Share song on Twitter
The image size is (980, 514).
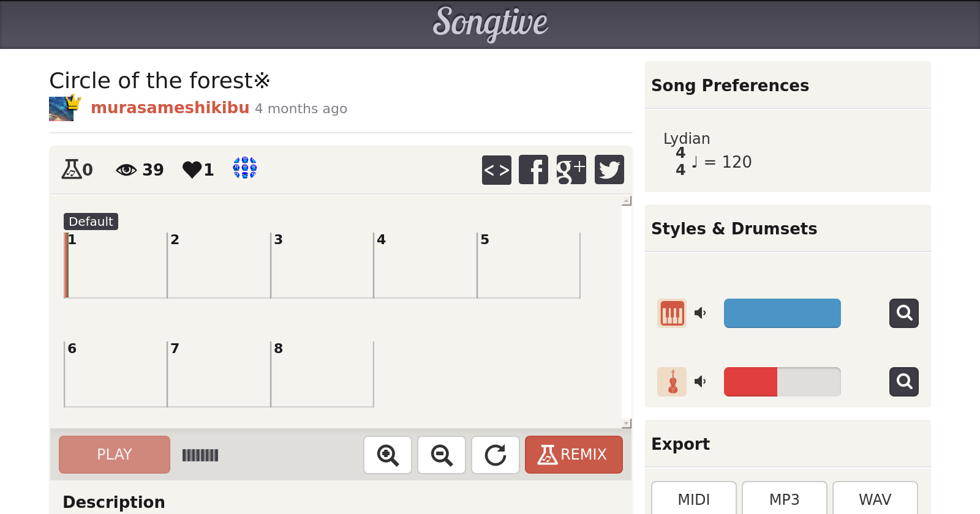[609, 169]
